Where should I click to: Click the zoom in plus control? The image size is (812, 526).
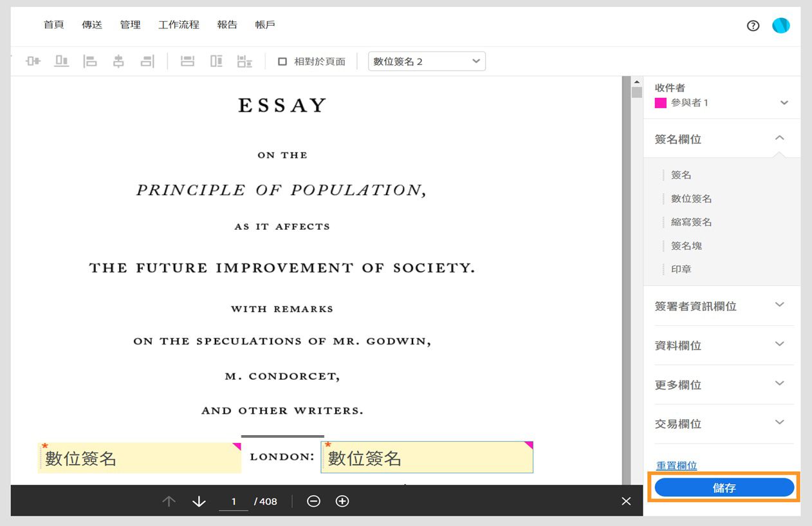point(342,501)
